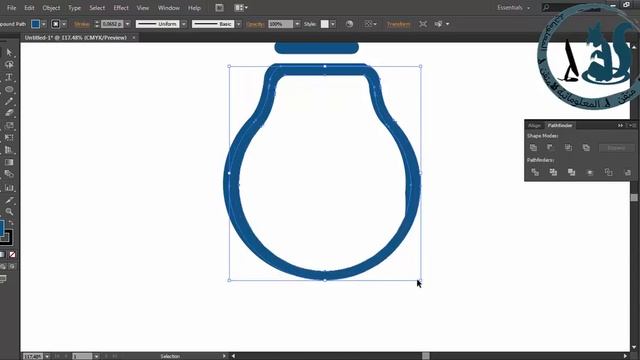640x360 pixels.
Task: Click the blue Fill swatch in control bar
Action: tap(36, 24)
